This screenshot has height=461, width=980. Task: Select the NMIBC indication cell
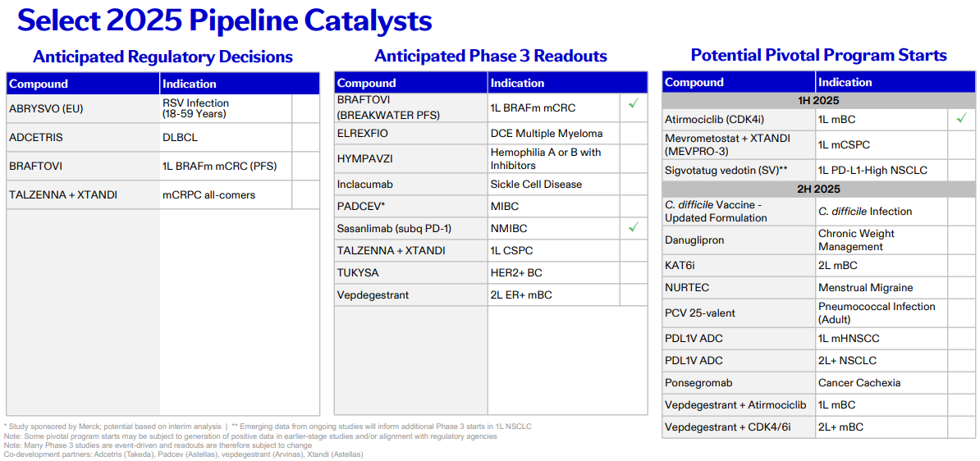pos(554,228)
